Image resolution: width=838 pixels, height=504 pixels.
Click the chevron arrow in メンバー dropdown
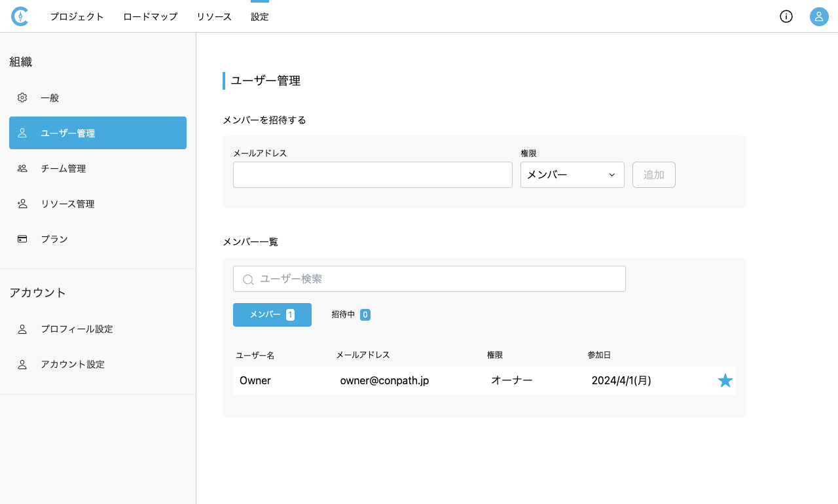coord(612,175)
